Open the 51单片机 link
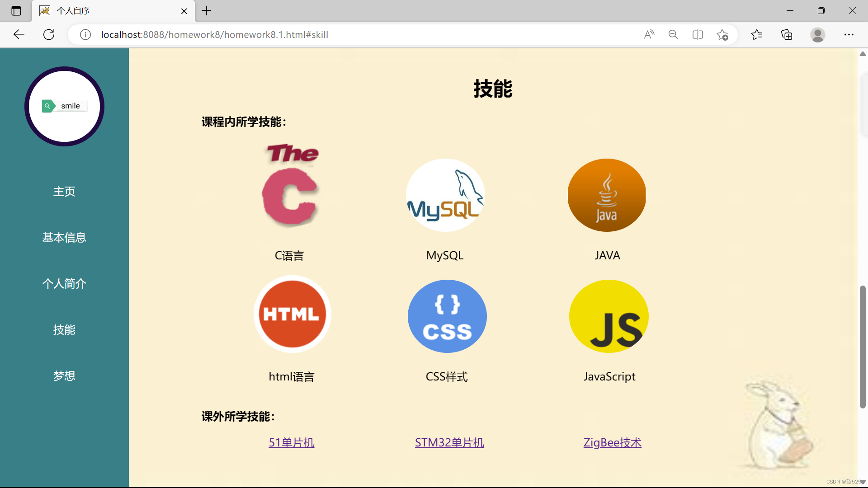 click(292, 443)
